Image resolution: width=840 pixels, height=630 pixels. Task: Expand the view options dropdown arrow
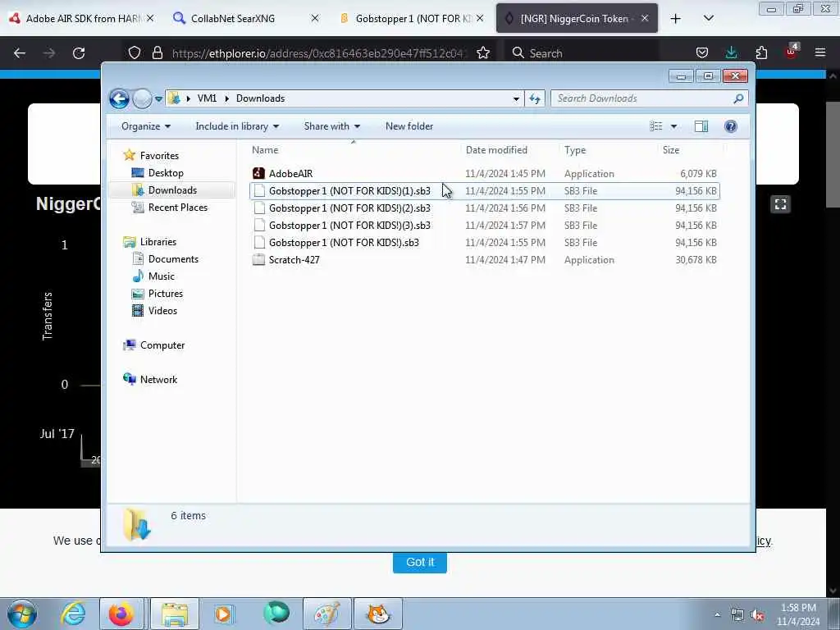pyautogui.click(x=674, y=126)
